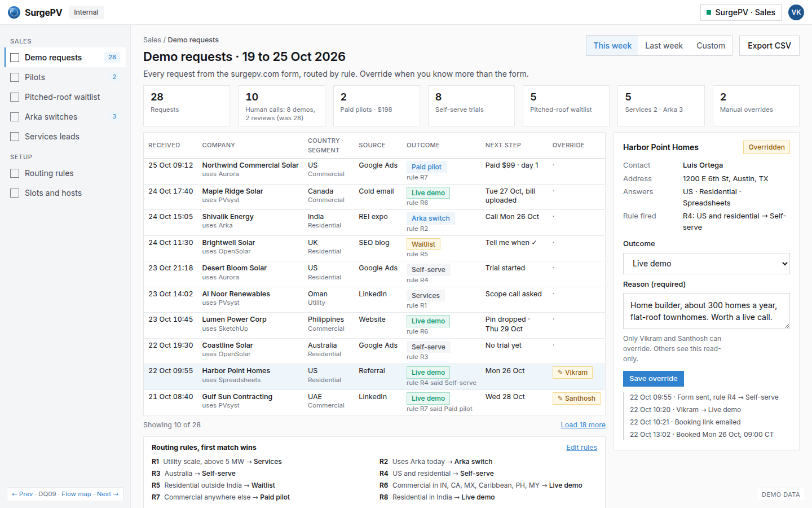Click the Paid pilots · $198 stat card
This screenshot has height=508, width=812.
pos(377,106)
